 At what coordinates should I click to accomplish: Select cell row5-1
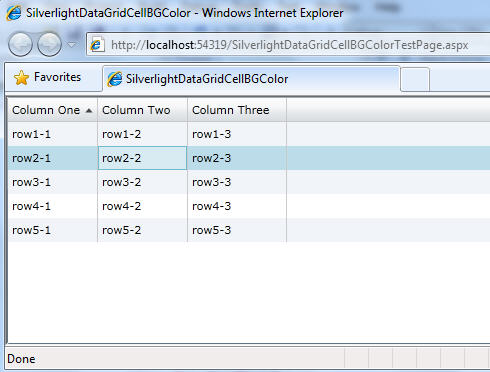click(x=52, y=230)
